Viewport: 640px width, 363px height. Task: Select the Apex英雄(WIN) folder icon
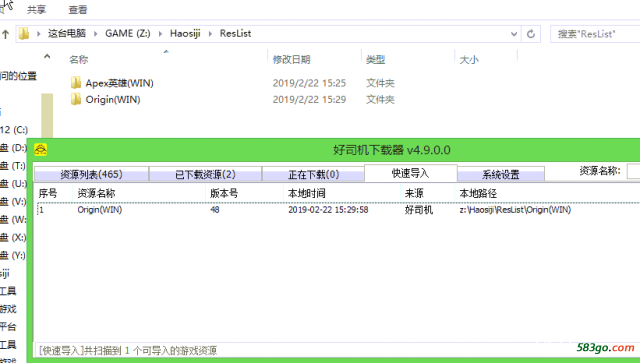pyautogui.click(x=76, y=83)
